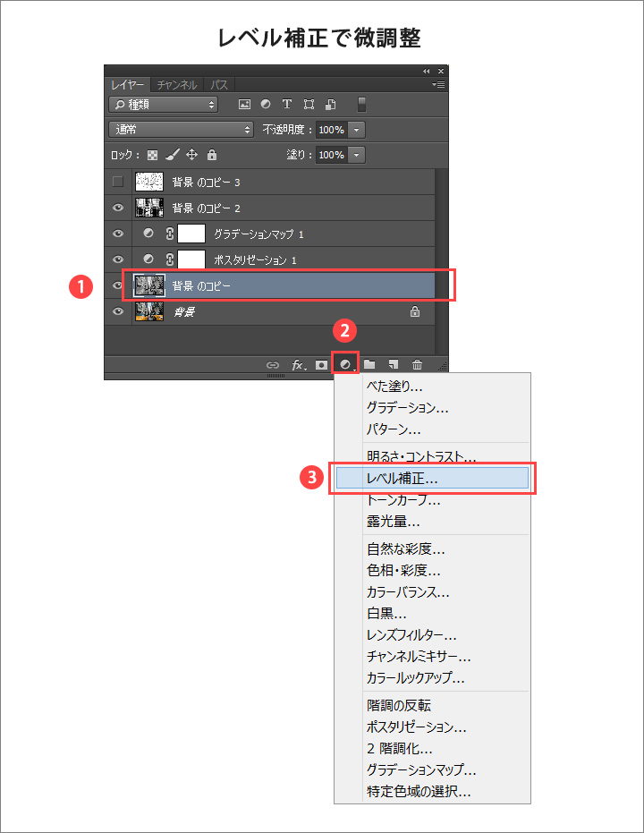
Task: Choose カラールックアップ... menu item
Action: pos(432,678)
